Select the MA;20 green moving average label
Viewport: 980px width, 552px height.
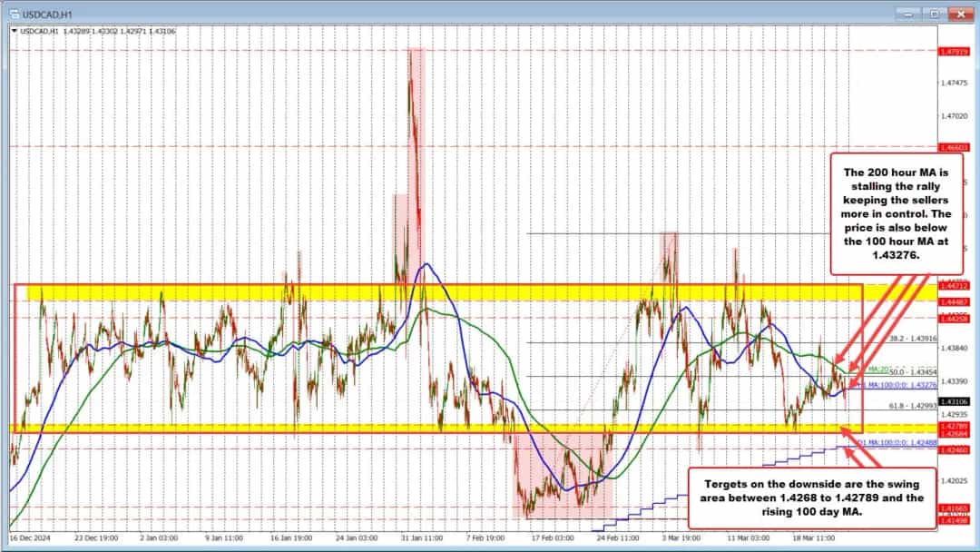878,368
